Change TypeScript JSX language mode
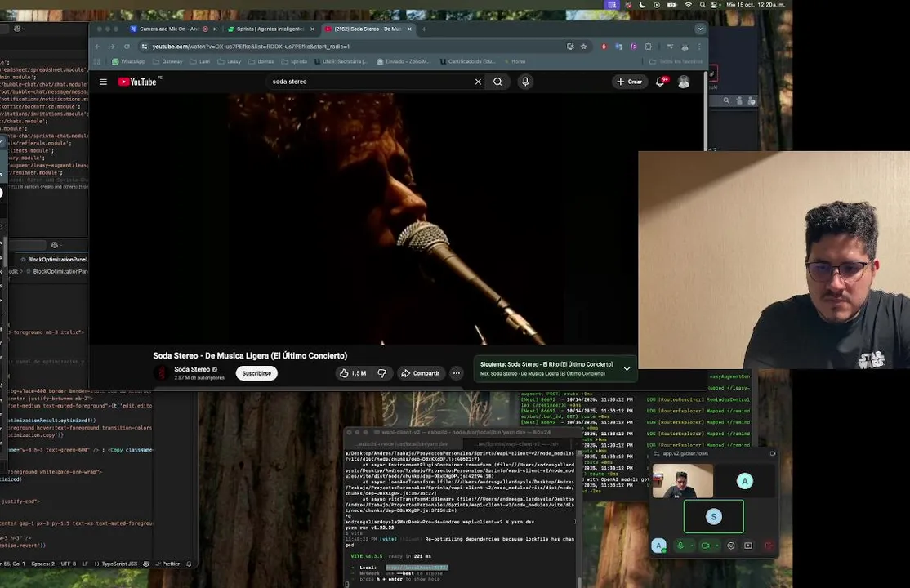The image size is (910, 588). [x=115, y=563]
